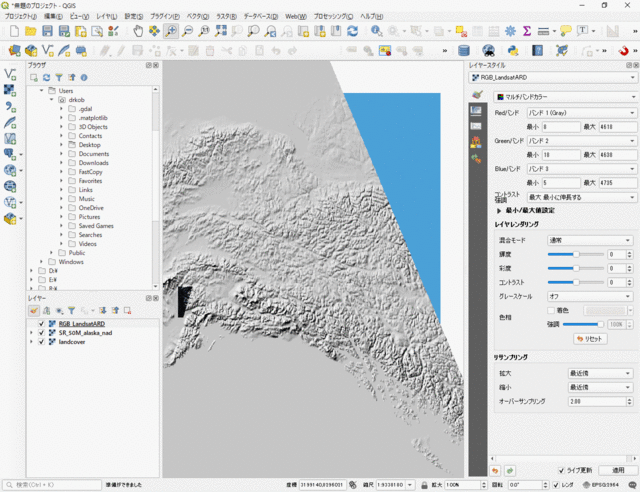
Task: Open project with folder icon
Action: [x=31, y=31]
